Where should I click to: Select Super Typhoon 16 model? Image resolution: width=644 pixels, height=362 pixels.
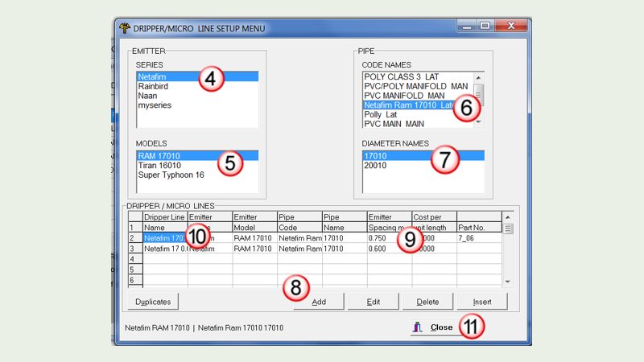tap(197, 175)
